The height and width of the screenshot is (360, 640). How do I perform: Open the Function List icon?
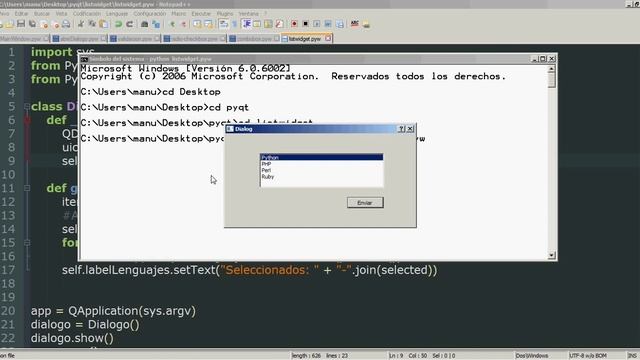[280, 24]
